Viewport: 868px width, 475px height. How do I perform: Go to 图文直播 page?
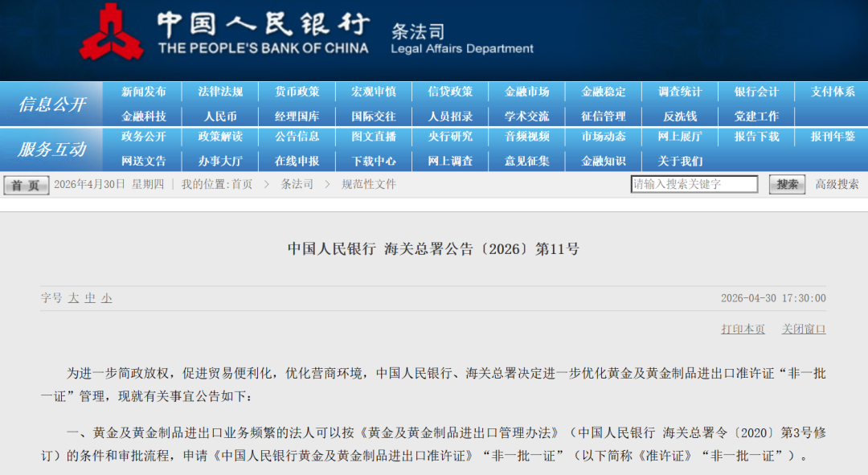[x=374, y=137]
